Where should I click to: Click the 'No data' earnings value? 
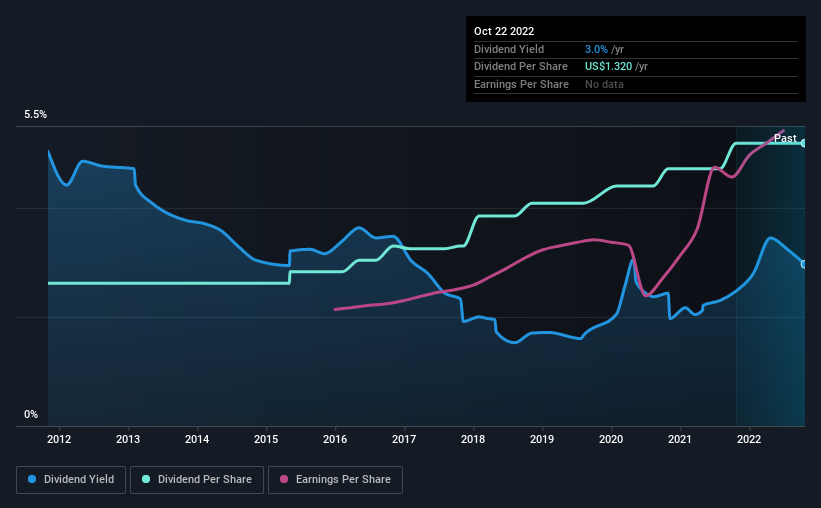coord(604,84)
